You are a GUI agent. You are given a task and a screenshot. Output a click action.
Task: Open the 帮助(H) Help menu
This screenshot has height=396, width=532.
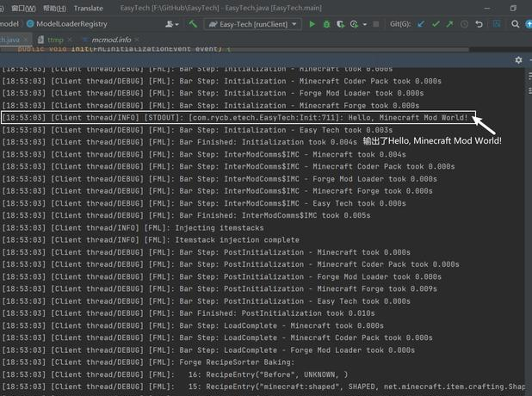click(54, 8)
